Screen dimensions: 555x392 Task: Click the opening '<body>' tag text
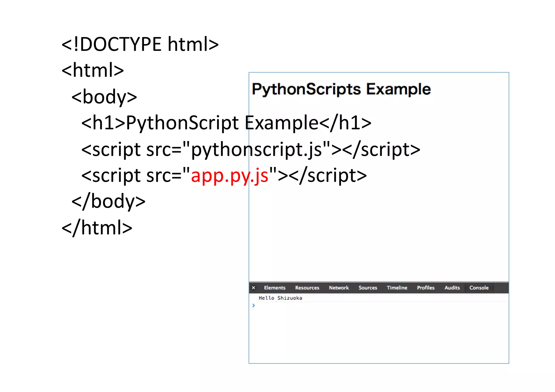click(104, 97)
